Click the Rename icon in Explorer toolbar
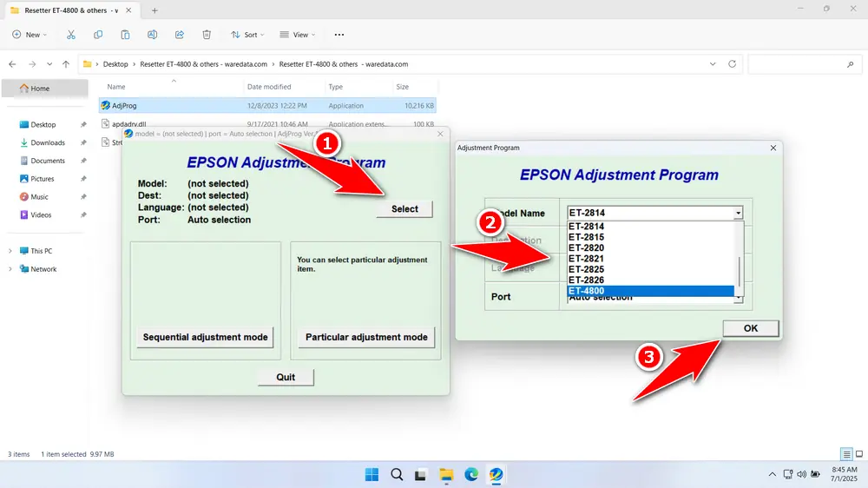 pos(152,35)
